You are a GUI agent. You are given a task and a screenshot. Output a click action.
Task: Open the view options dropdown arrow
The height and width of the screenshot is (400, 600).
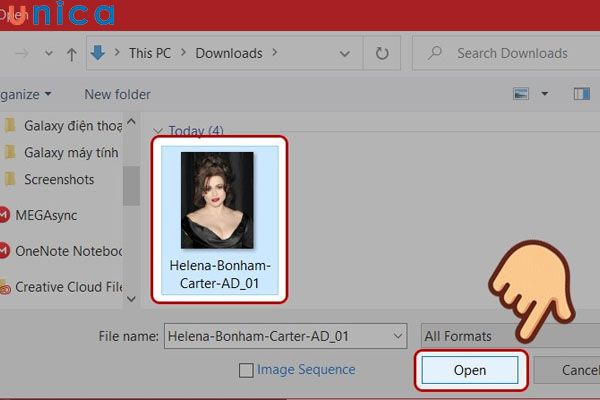click(544, 94)
